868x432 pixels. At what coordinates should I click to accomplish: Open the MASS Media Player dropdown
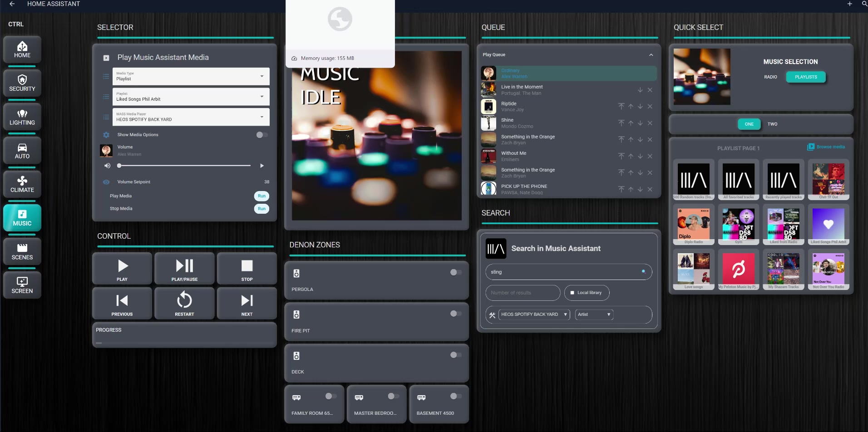coord(191,117)
